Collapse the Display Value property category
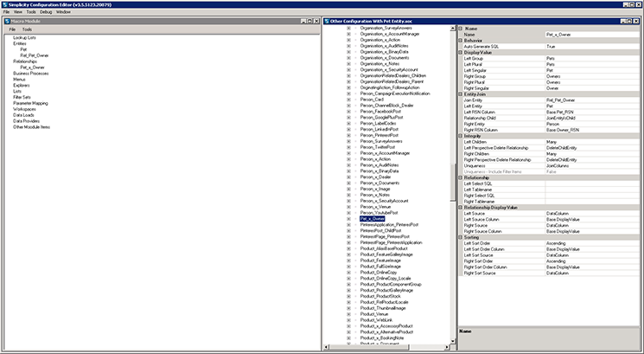Viewport: 644px width, 354px height. (x=461, y=53)
